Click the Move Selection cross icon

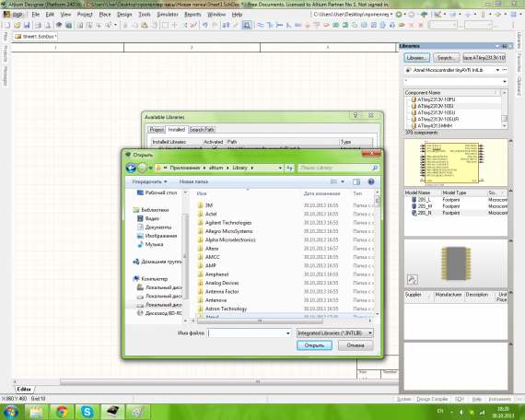click(x=174, y=25)
